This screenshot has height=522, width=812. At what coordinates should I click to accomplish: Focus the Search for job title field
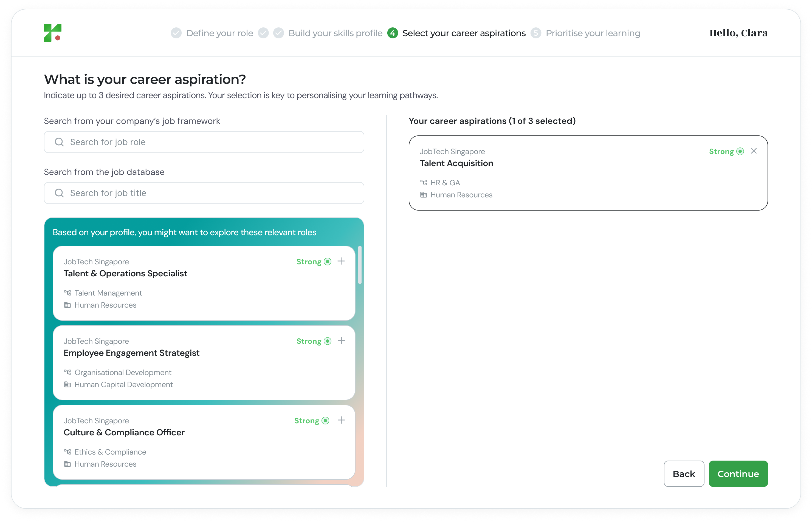[210, 193]
